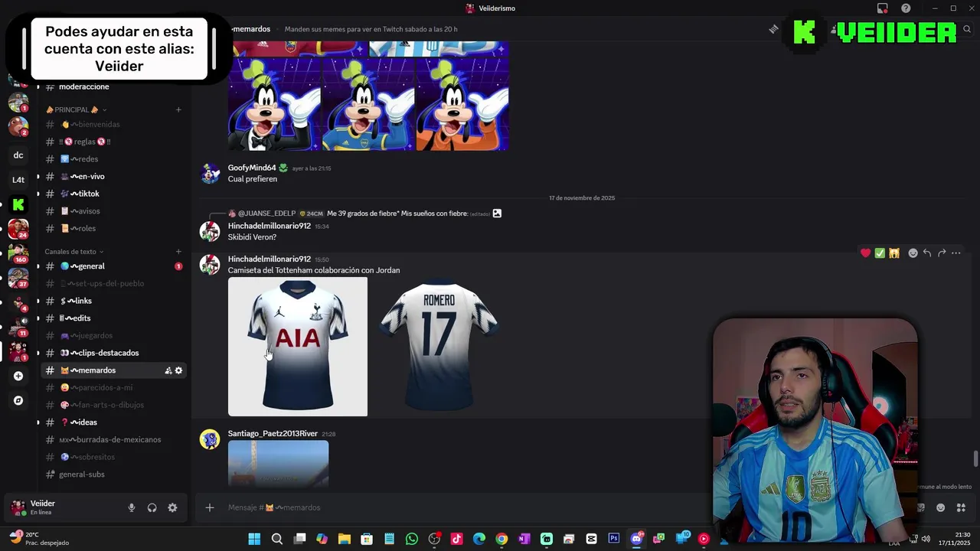Create invite for memardos channel
Screen dimensions: 980x551
[168, 370]
